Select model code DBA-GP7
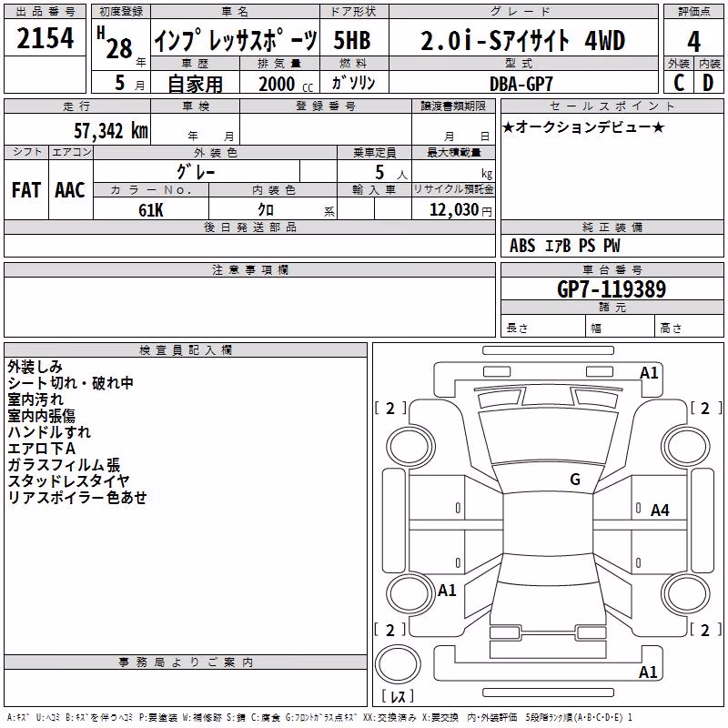 point(521,84)
